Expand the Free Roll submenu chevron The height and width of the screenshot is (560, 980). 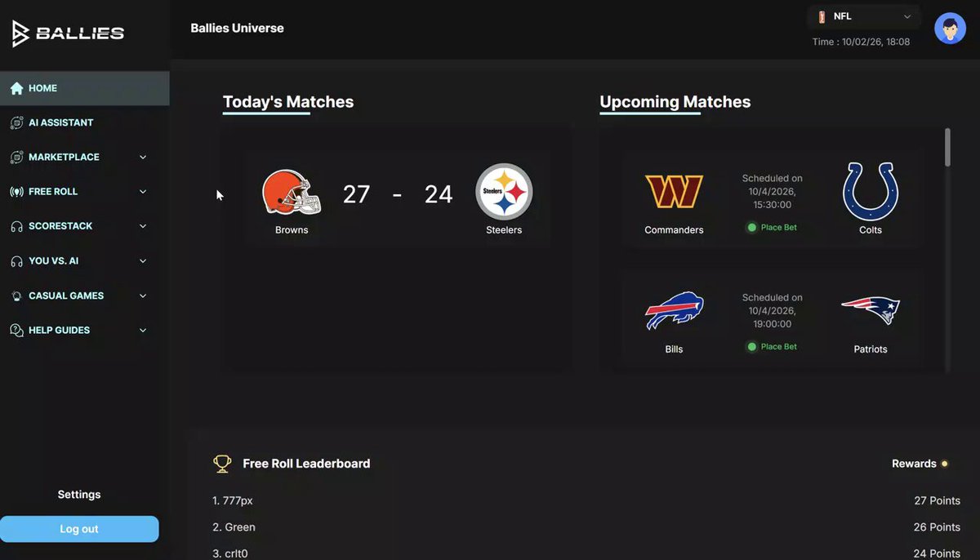click(143, 192)
